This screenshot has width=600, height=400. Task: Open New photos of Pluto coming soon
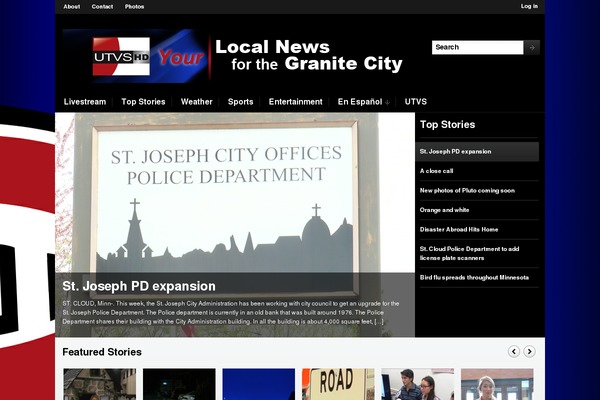tap(467, 191)
